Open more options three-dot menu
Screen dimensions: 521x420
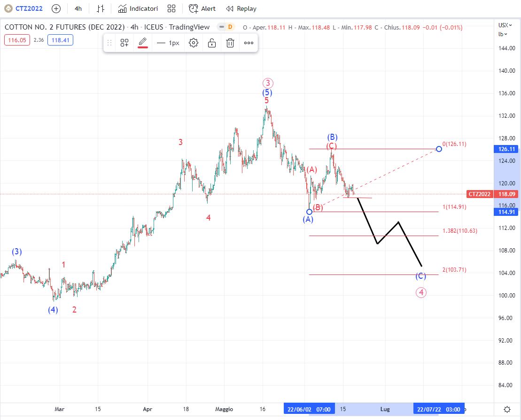pyautogui.click(x=249, y=43)
